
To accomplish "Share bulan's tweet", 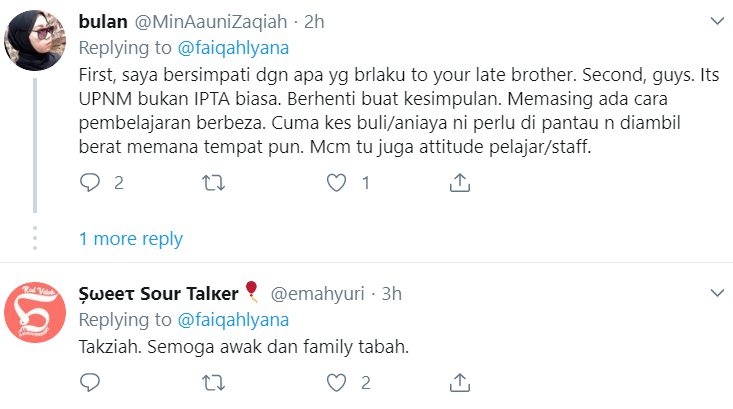I will (460, 183).
